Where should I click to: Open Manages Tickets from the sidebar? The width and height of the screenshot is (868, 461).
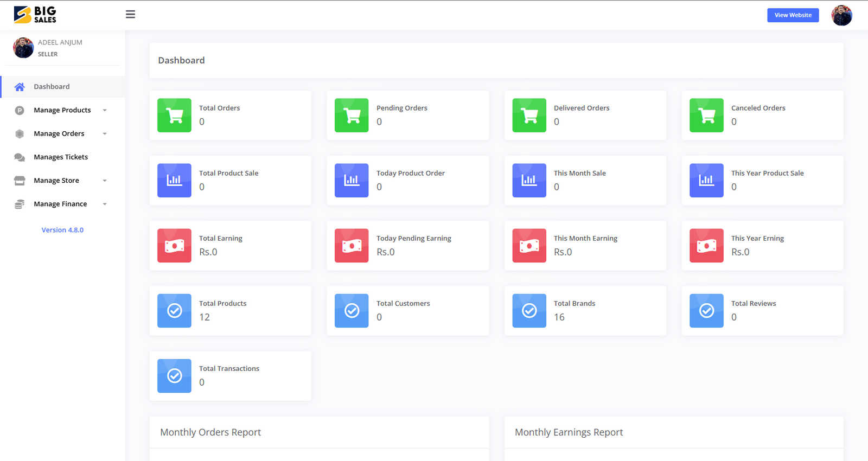61,157
